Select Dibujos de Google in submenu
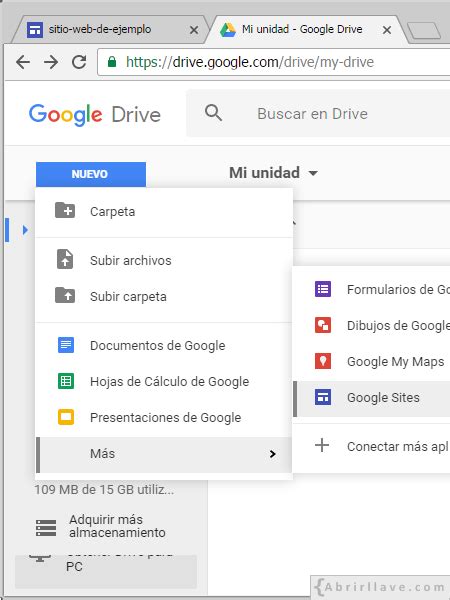This screenshot has width=450, height=600. click(372, 325)
